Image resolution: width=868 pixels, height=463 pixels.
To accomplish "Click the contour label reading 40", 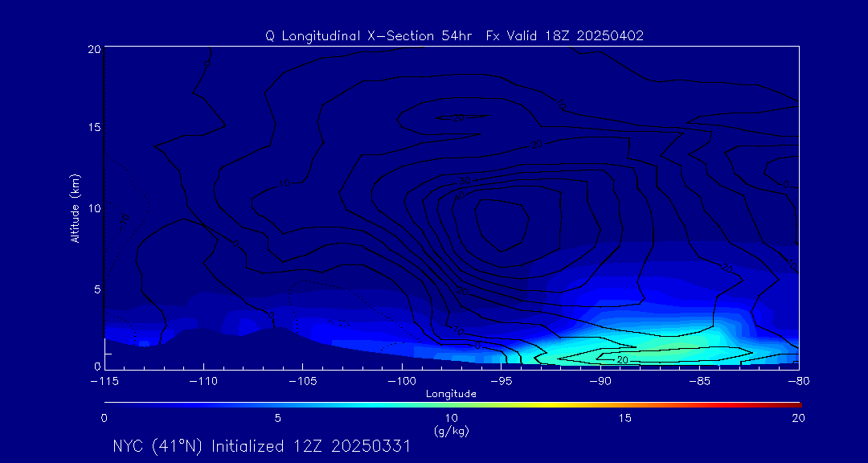I will pyautogui.click(x=460, y=195).
